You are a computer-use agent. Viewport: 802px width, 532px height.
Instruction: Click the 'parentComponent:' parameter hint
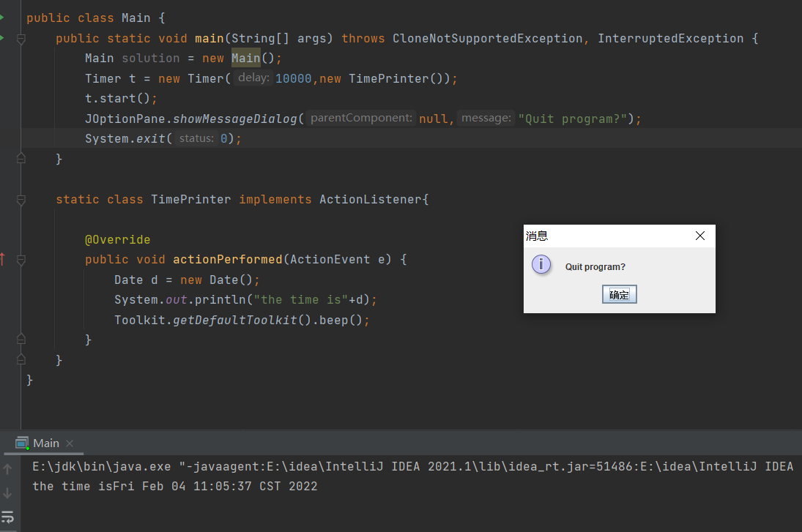point(361,118)
